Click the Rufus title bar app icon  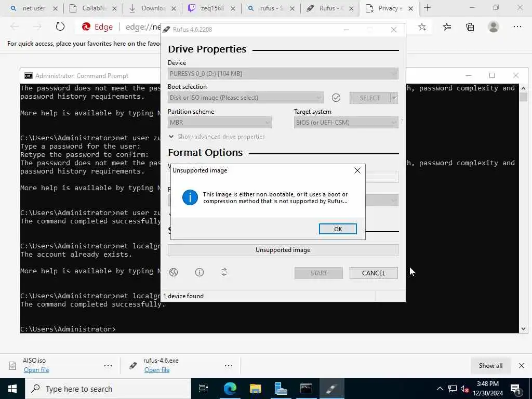click(166, 30)
